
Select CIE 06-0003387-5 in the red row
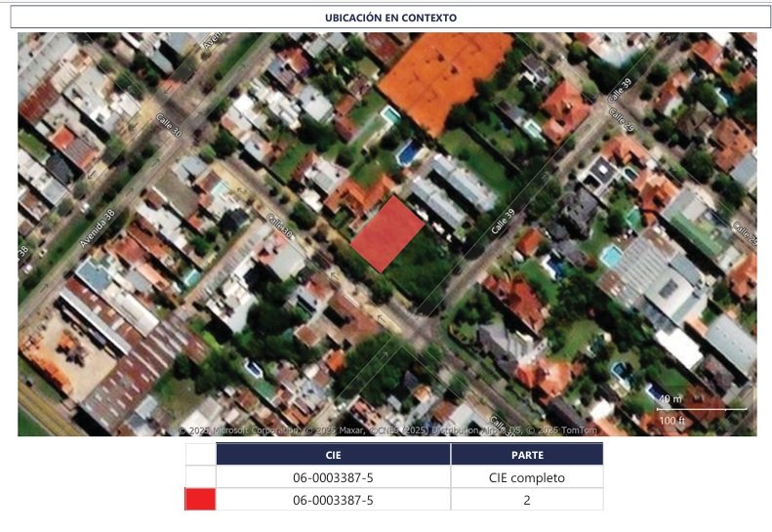[x=333, y=500]
